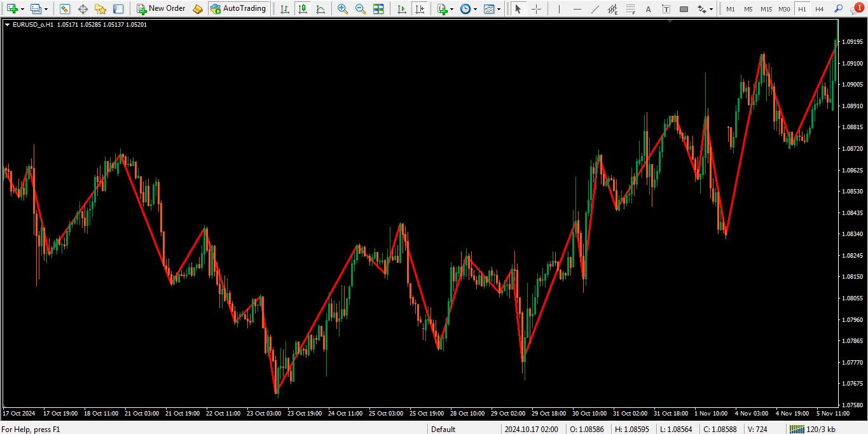The image size is (868, 434).
Task: Click the EURUSD_o,H1 chart title text
Action: point(33,24)
